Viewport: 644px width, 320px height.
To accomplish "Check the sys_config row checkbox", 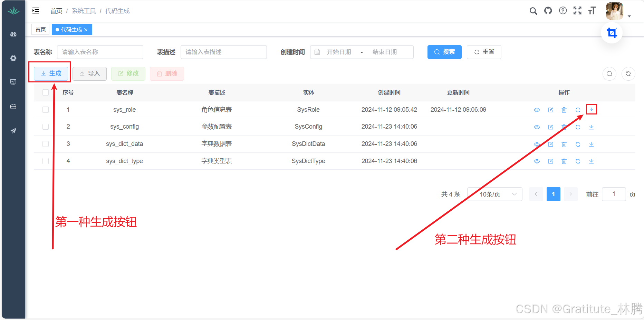I will tap(46, 127).
